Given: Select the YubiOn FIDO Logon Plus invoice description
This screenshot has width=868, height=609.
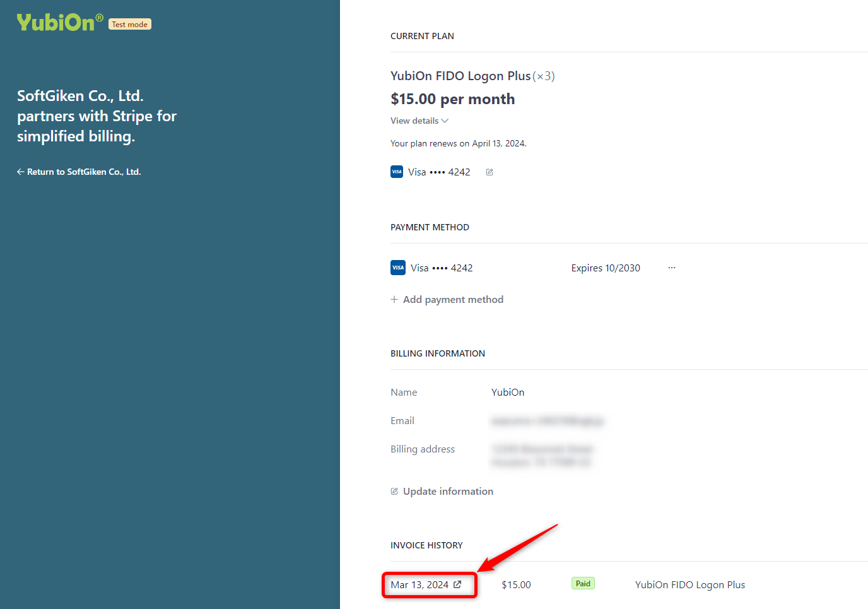Looking at the screenshot, I should (x=689, y=584).
